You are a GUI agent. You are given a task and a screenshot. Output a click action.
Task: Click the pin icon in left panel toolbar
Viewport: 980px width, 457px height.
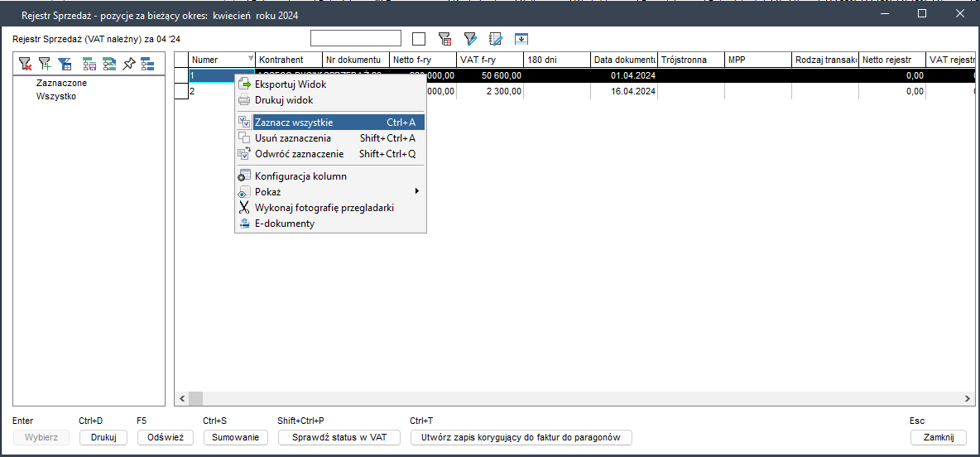[129, 63]
